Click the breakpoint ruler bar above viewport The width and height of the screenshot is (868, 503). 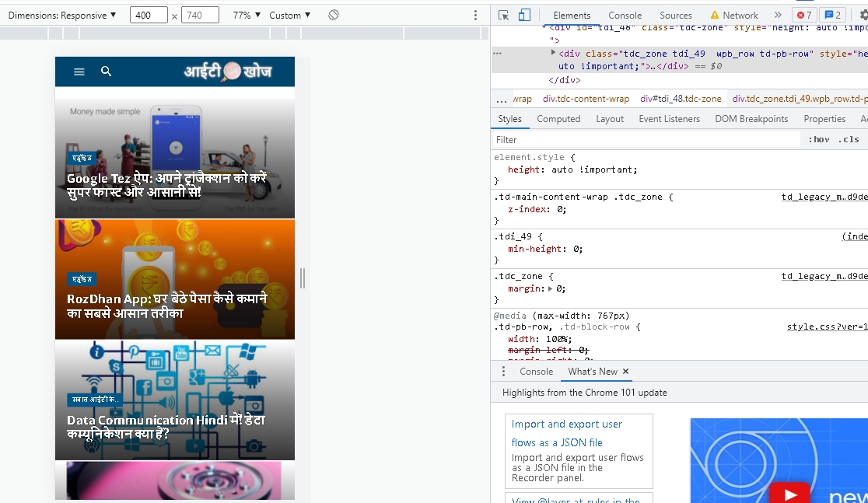243,33
